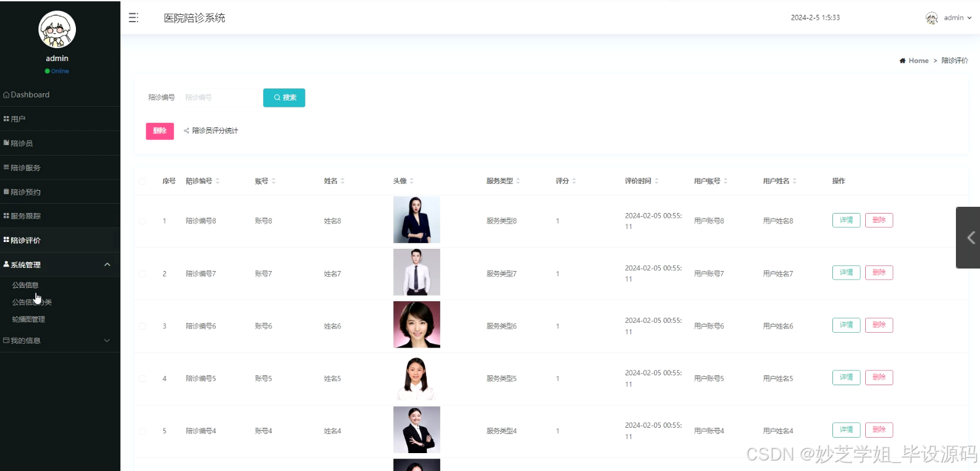View 详情 for row 陪诊编号5
The width and height of the screenshot is (980, 471).
846,378
